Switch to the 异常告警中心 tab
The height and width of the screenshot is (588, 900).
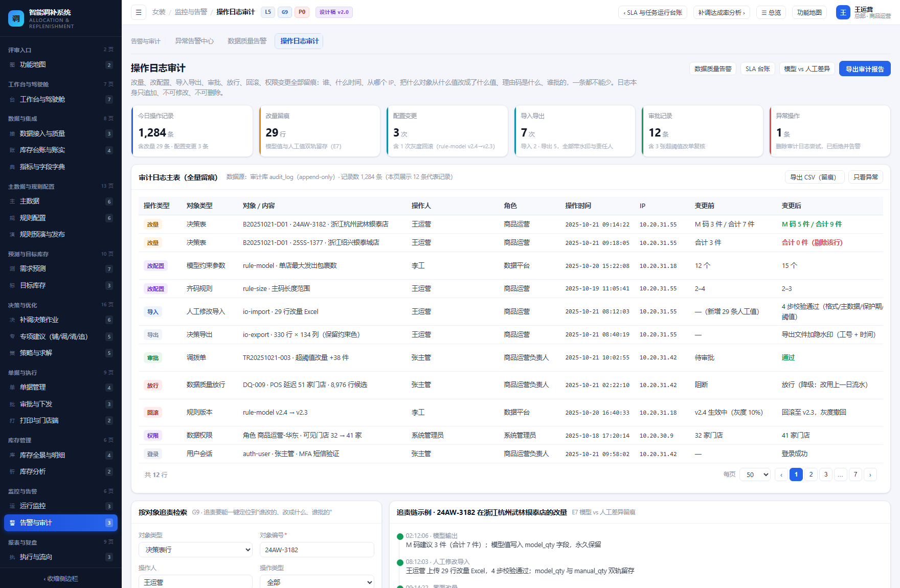tap(194, 41)
